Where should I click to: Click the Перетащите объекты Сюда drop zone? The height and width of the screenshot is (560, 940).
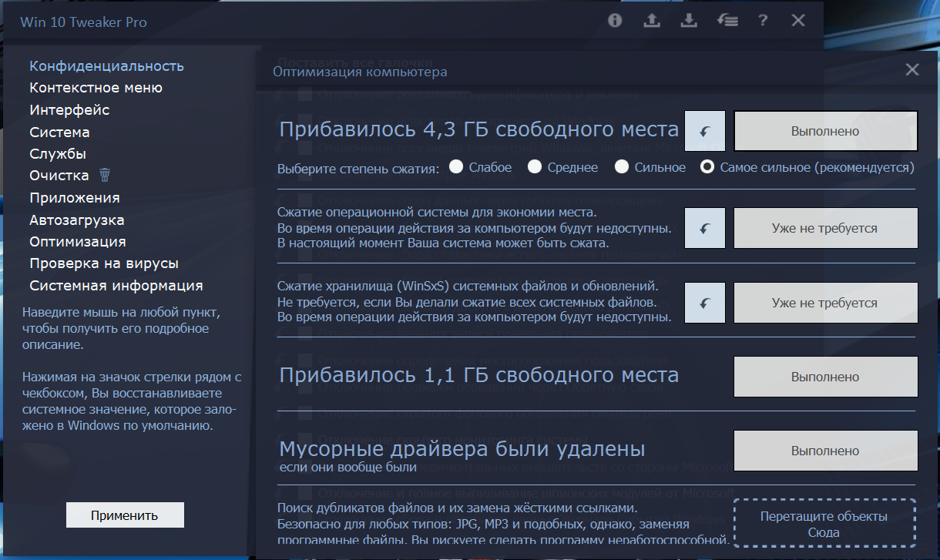coord(824,524)
